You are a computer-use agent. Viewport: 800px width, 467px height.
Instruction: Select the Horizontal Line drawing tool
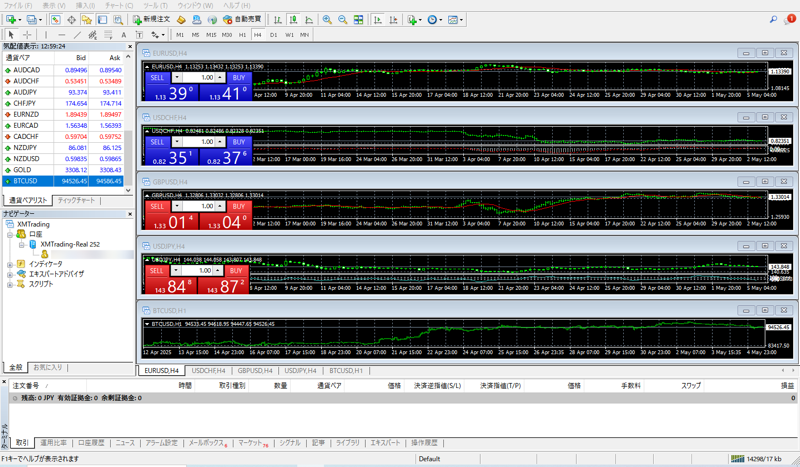click(x=61, y=35)
